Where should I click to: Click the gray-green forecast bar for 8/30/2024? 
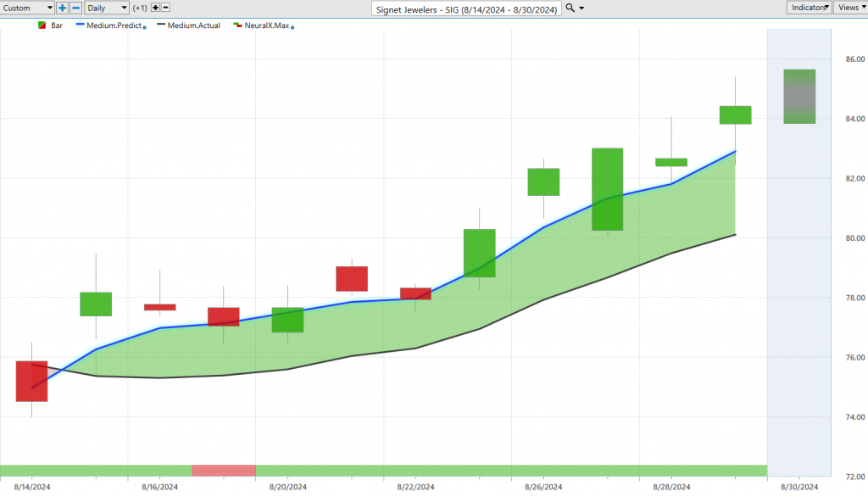pyautogui.click(x=799, y=97)
